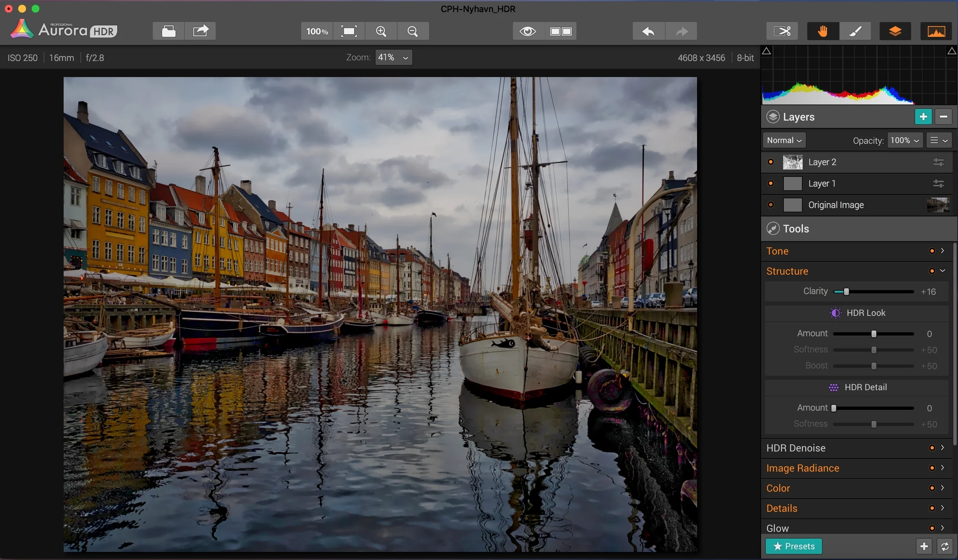Screen dimensions: 958x560
Task: Open Layer 2 adjustment settings icon
Action: tap(938, 162)
